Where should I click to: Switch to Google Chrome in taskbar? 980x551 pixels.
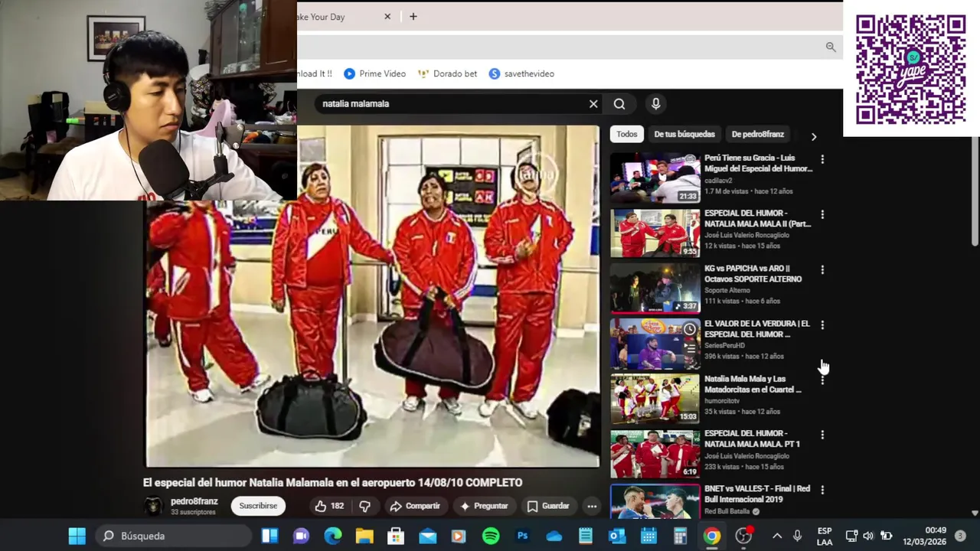coord(712,536)
